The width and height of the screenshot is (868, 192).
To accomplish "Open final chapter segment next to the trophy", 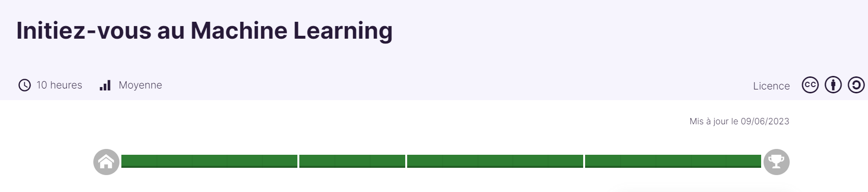I will click(744, 161).
